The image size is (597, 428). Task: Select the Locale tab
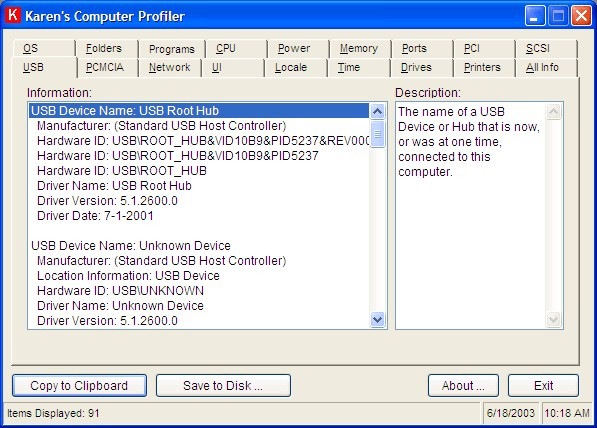click(296, 67)
